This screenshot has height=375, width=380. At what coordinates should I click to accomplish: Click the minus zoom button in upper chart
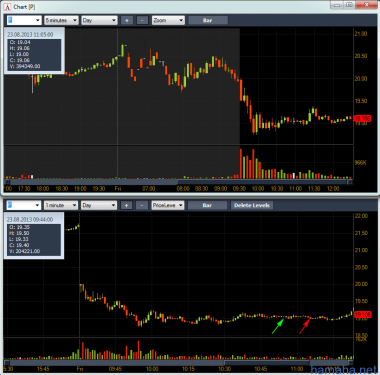[x=142, y=20]
